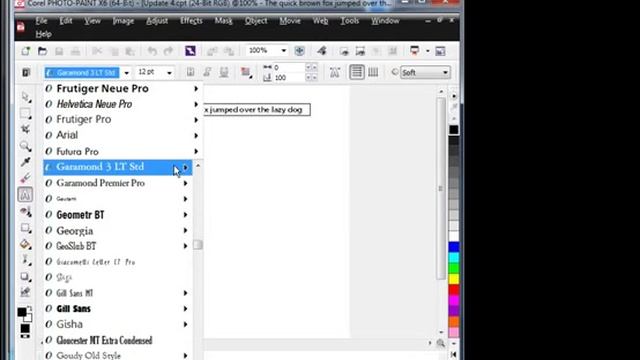Pick the yellow palette swatch
This screenshot has width=640, height=360.
coord(454,279)
